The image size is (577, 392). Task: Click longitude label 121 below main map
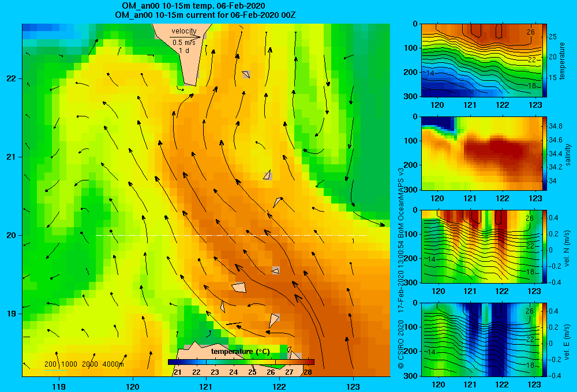point(206,386)
